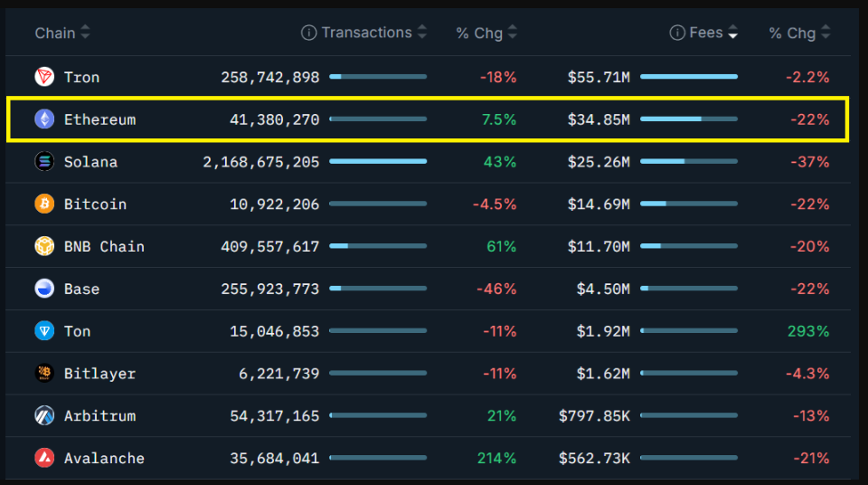868x485 pixels.
Task: Click the Transactions column header label
Action: 366,33
